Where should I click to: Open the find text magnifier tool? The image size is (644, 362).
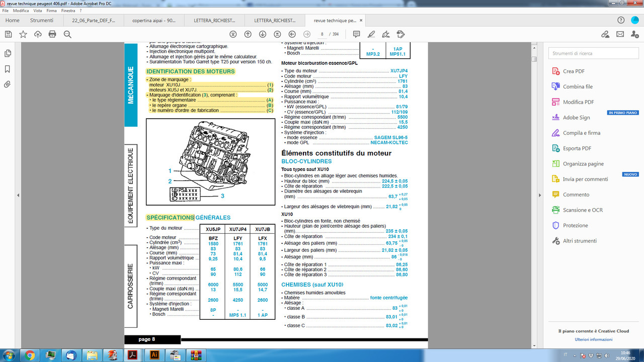pos(67,34)
